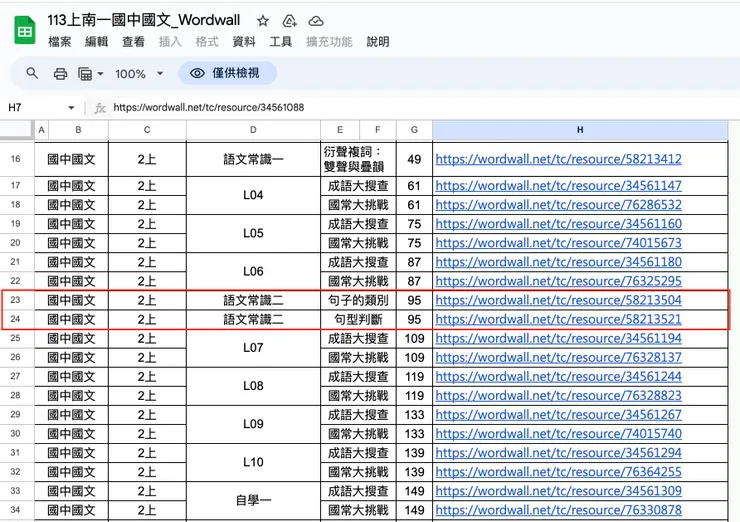Screen dimensions: 740x522
Task: Open the 100% zoom dropdown
Action: tap(139, 74)
